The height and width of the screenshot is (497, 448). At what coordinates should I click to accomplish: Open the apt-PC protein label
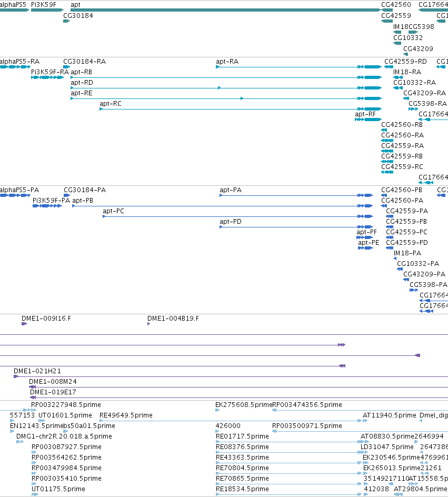(113, 211)
